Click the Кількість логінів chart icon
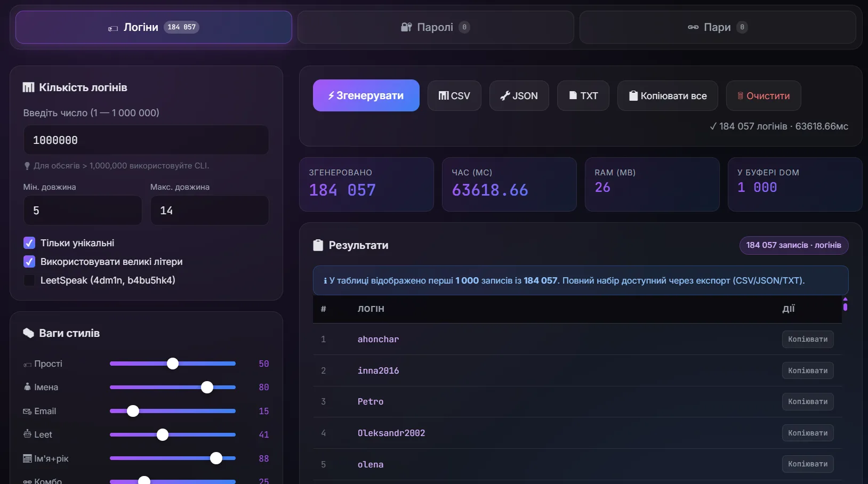Screen dimensions: 868x484 [x=28, y=87]
